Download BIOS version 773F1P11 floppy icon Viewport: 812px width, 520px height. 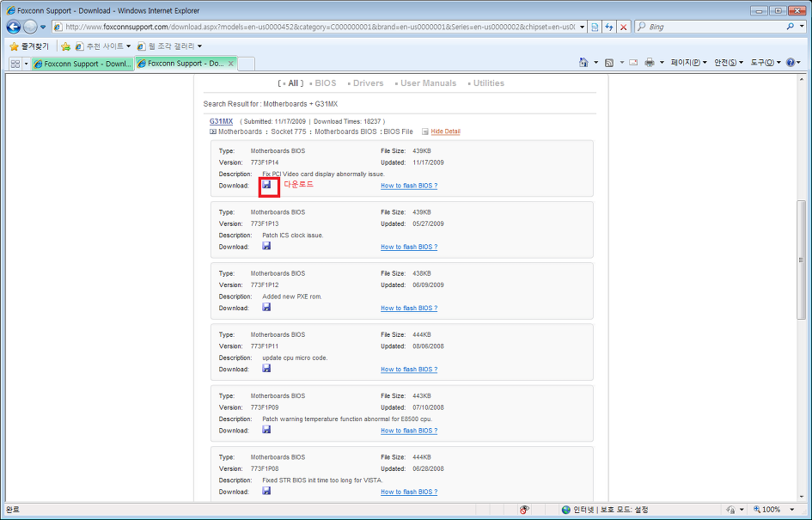(266, 368)
